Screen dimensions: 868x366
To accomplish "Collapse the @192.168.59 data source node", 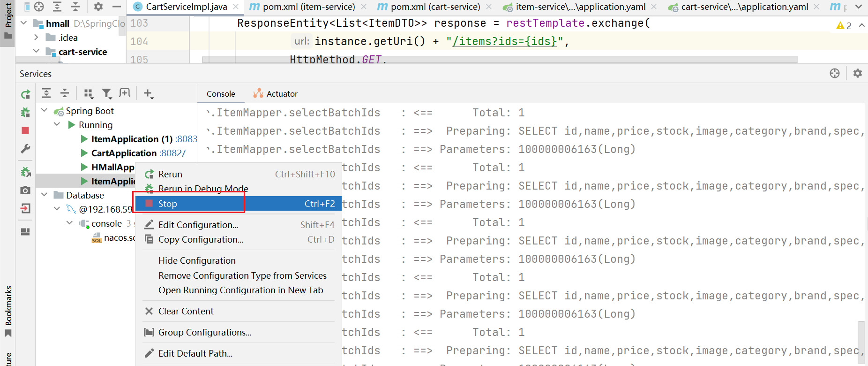I will (x=57, y=209).
